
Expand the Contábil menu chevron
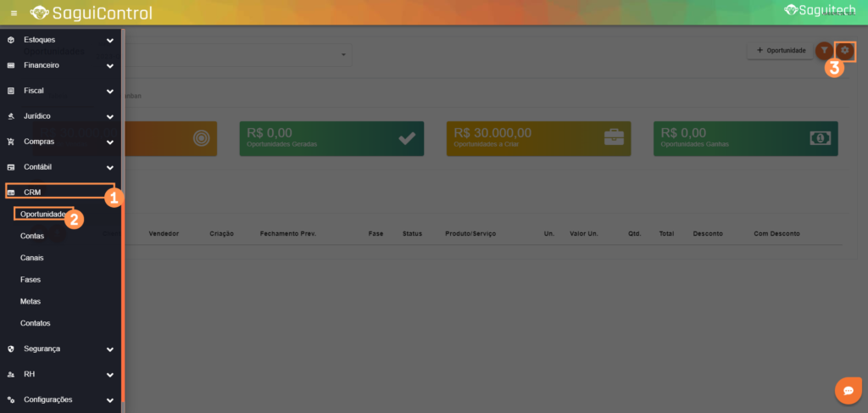coord(109,167)
